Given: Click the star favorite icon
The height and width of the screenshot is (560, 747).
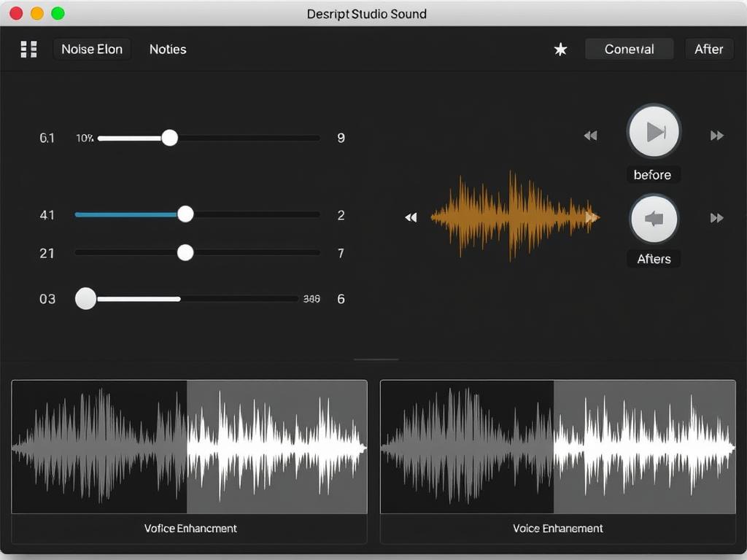Looking at the screenshot, I should click(560, 50).
